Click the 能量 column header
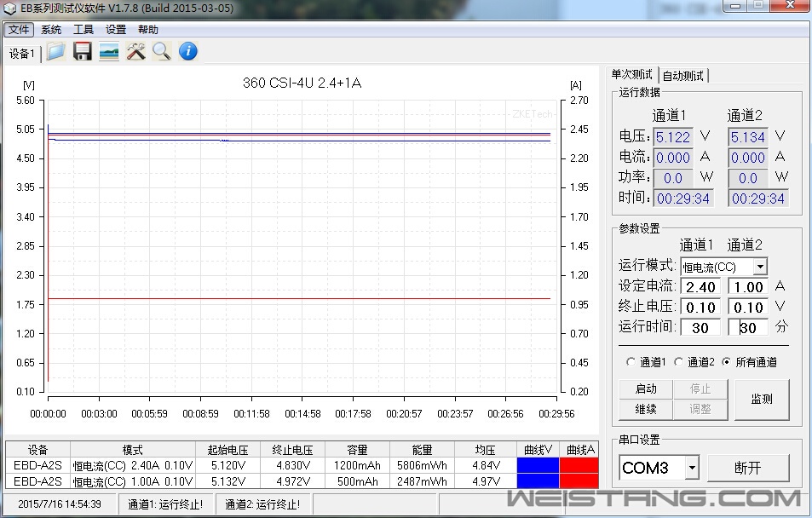 pyautogui.click(x=422, y=450)
